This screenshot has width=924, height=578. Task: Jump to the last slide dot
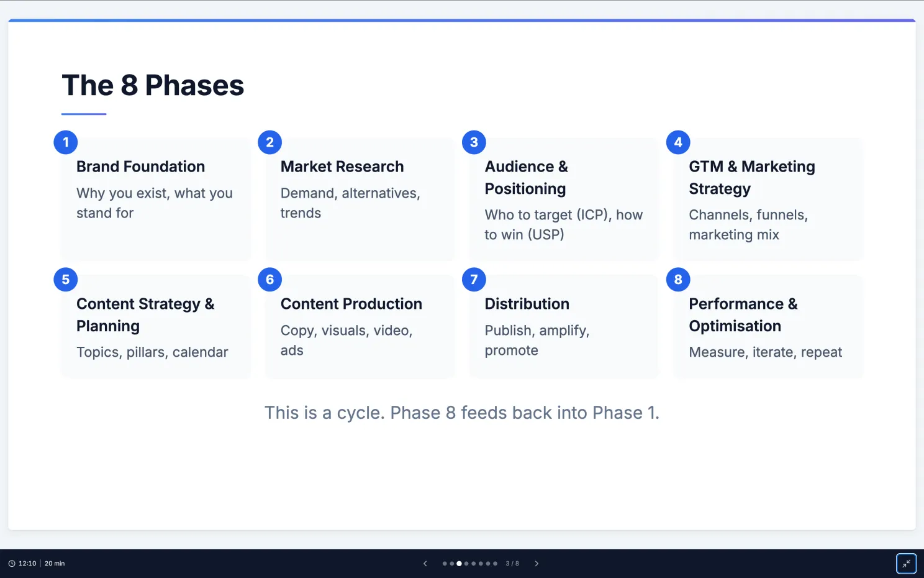tap(495, 564)
